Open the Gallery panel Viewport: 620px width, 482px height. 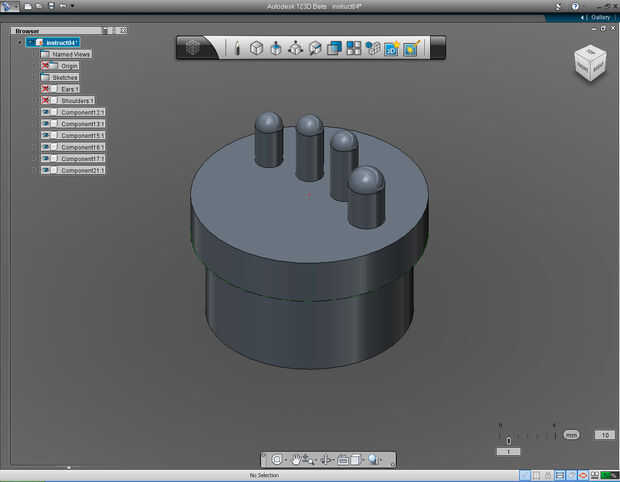tap(600, 17)
